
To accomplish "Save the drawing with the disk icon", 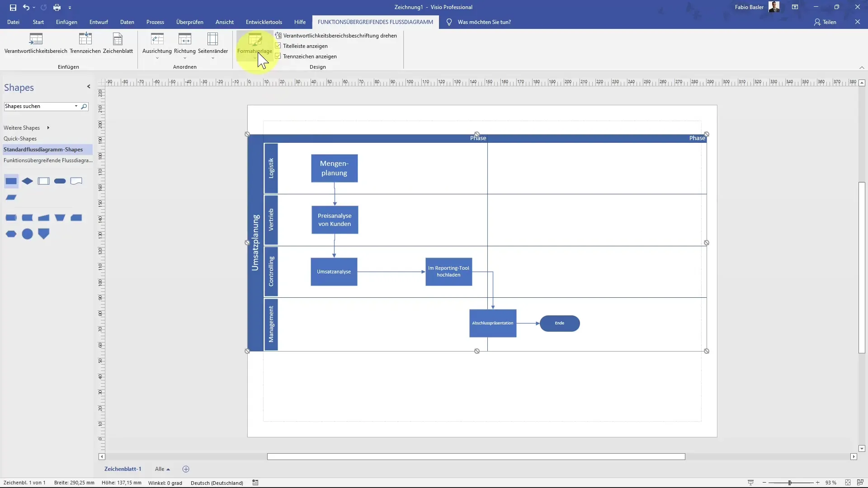I will click(x=13, y=7).
